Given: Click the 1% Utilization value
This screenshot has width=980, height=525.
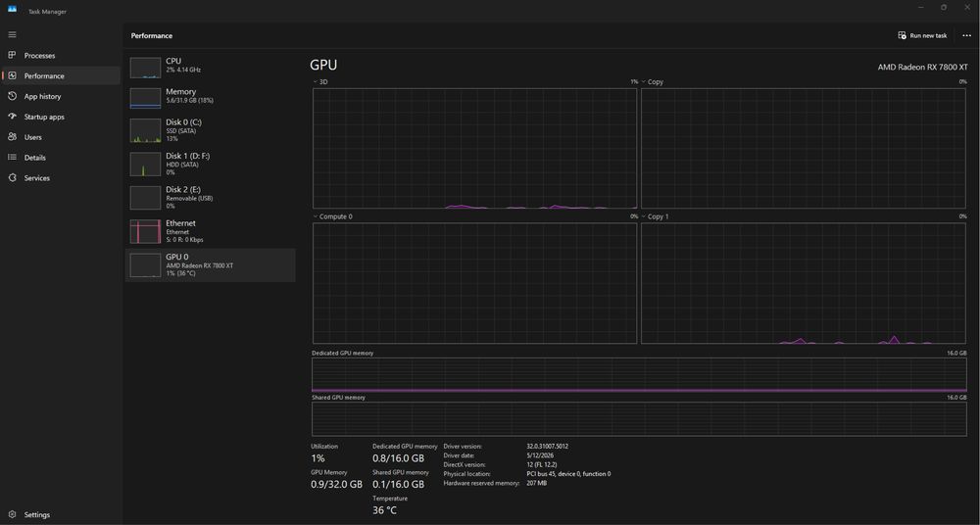Looking at the screenshot, I should click(x=318, y=458).
